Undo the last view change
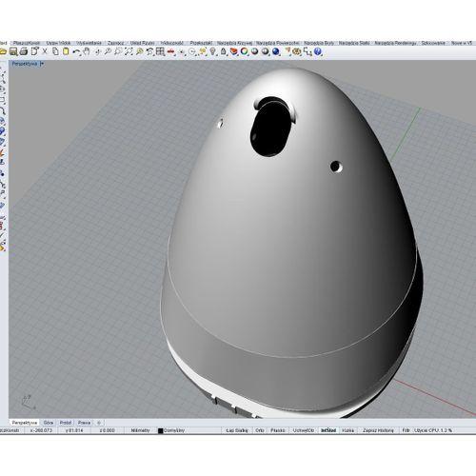476x476 pixels. point(149,51)
